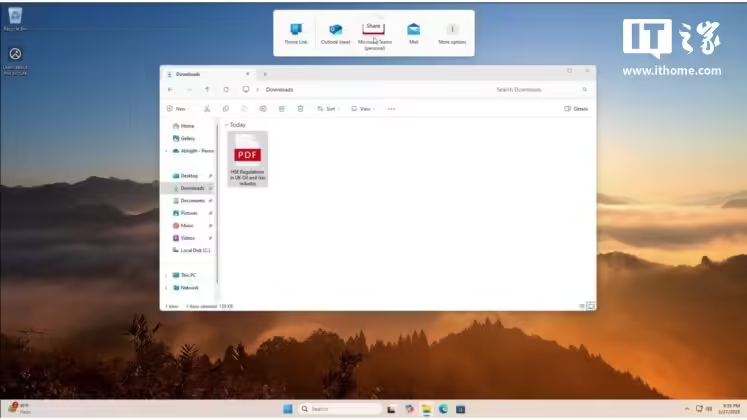747x420 pixels.
Task: Go up one folder with the Up arrow
Action: pyautogui.click(x=207, y=89)
